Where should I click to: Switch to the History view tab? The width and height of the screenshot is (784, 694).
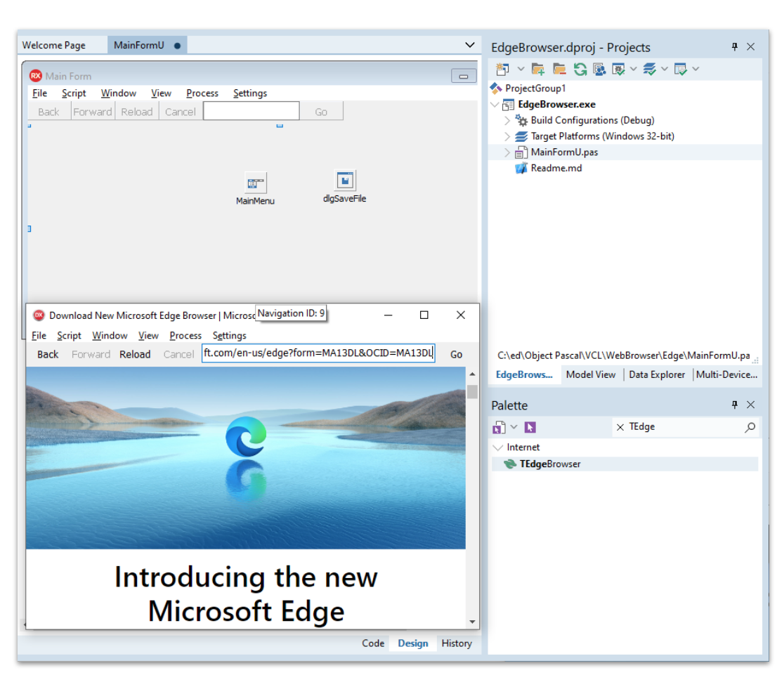457,643
